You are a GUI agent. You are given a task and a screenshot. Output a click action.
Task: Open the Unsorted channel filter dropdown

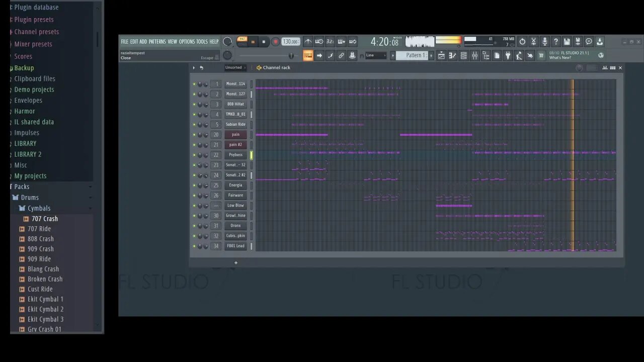(235, 67)
